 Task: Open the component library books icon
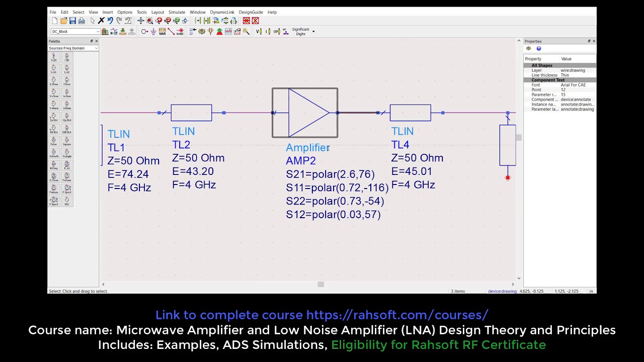[105, 31]
